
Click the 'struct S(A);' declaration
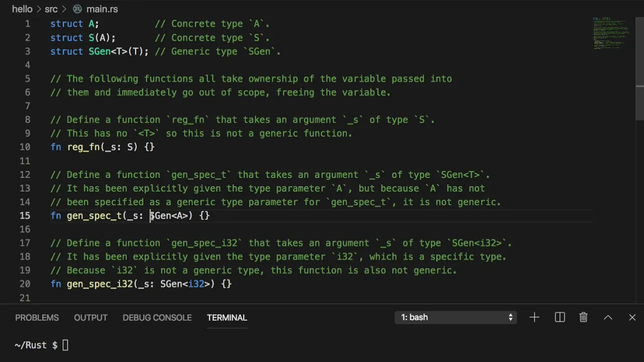83,38
